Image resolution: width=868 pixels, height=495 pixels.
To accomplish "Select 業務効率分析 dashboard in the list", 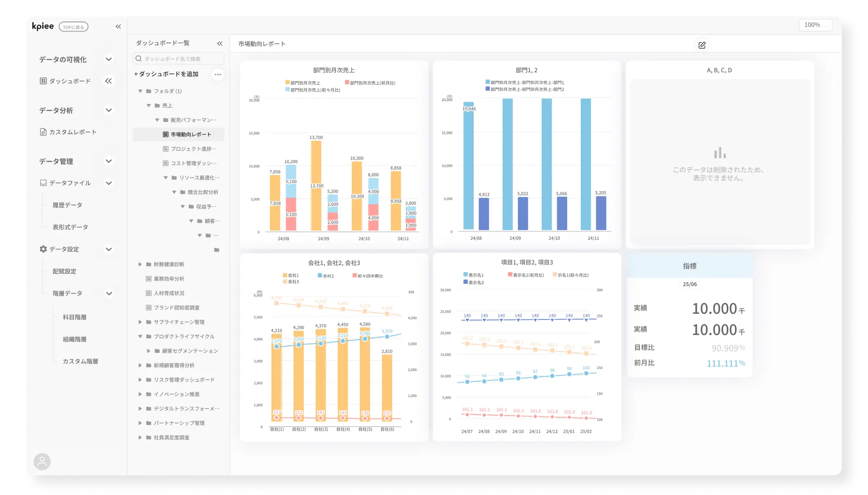I will (x=169, y=279).
